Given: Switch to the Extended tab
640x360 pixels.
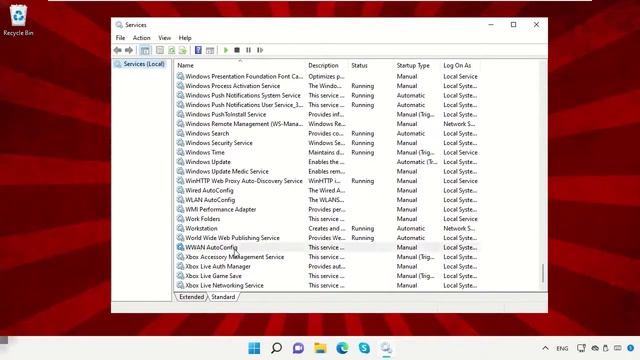Looking at the screenshot, I should pyautogui.click(x=191, y=297).
